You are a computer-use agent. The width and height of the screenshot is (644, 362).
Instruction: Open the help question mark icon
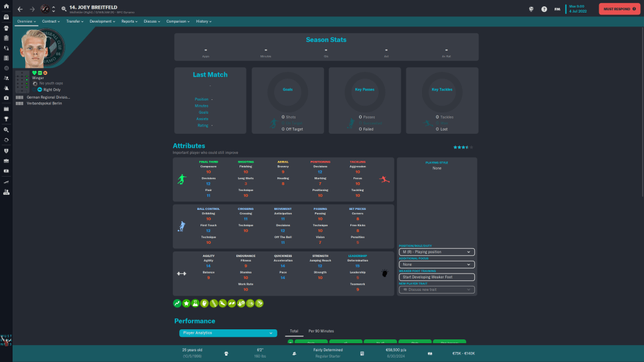coord(544,9)
